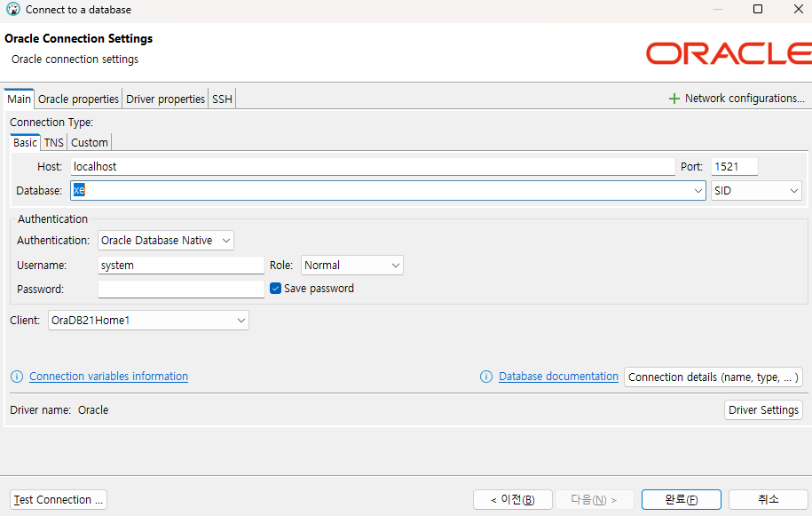This screenshot has width=812, height=516.
Task: Click the Oracle logo
Action: [729, 53]
